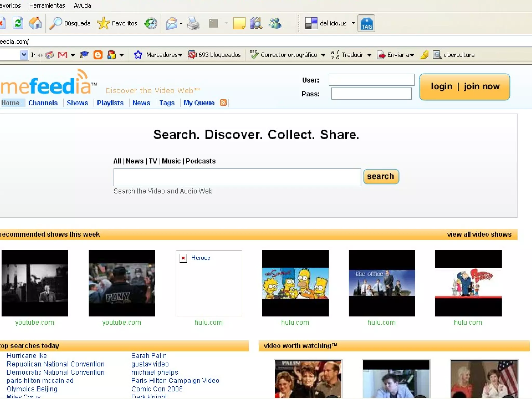Click the Blogger icon in Google toolbar

tap(98, 55)
